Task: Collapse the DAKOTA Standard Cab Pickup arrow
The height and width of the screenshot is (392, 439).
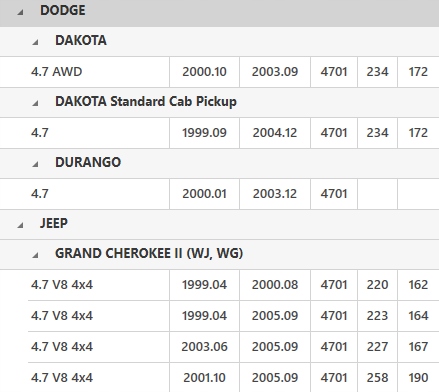Action: click(35, 103)
